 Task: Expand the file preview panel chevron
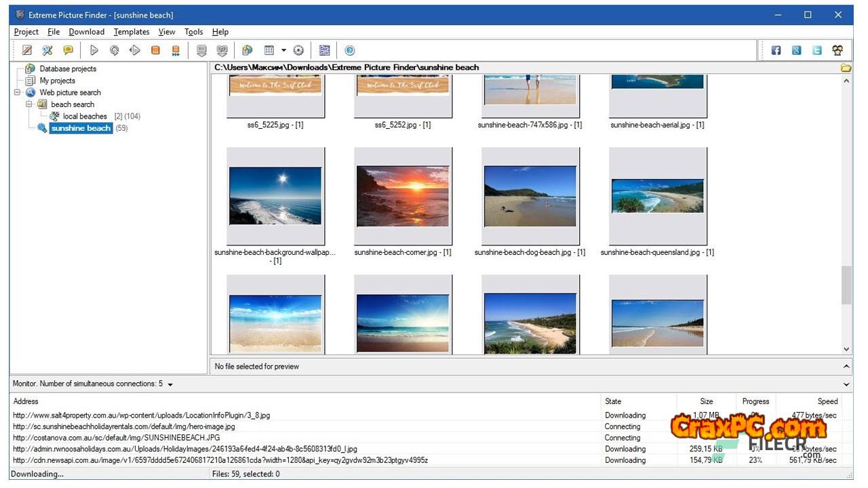846,367
